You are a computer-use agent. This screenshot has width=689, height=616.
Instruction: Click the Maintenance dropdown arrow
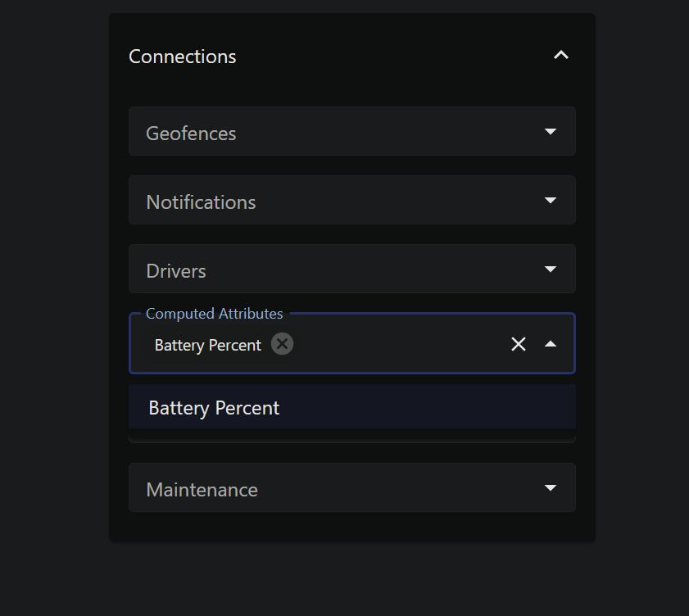551,488
